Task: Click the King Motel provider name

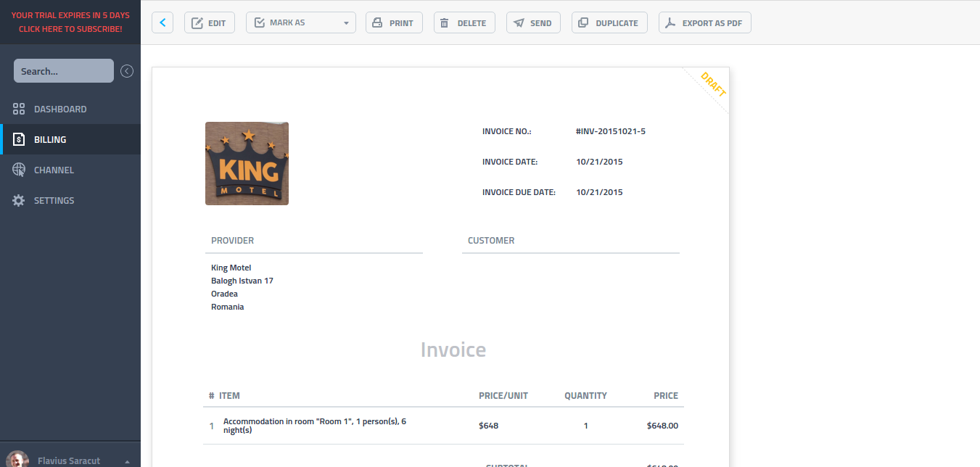Action: click(231, 268)
